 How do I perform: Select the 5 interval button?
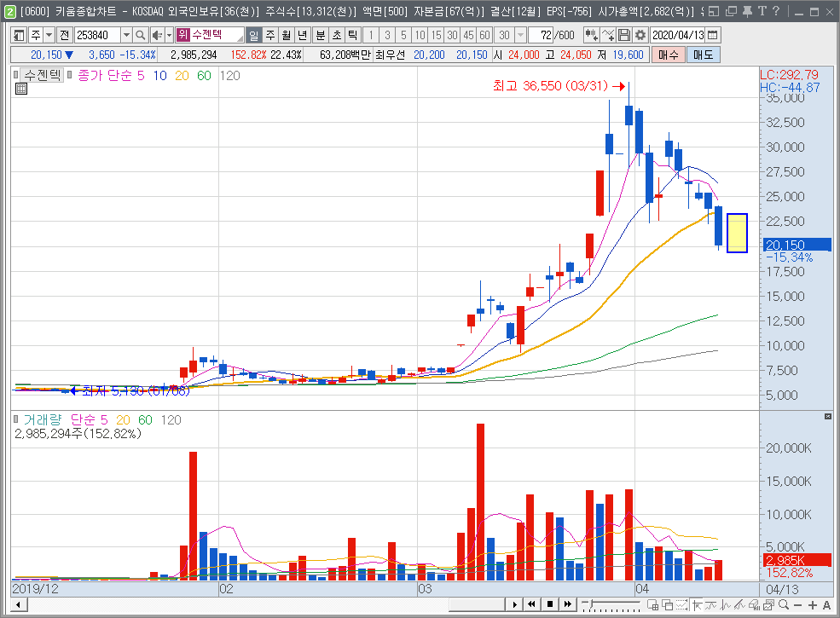click(403, 35)
